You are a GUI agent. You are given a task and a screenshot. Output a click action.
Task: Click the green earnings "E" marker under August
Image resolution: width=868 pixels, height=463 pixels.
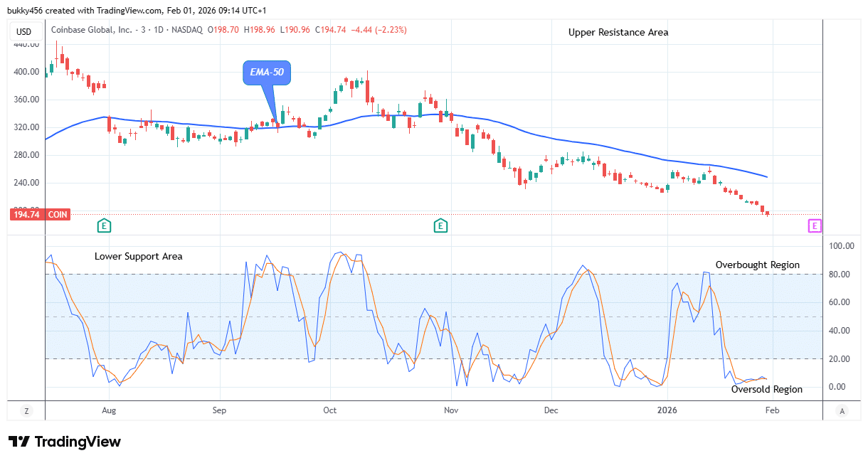(104, 225)
